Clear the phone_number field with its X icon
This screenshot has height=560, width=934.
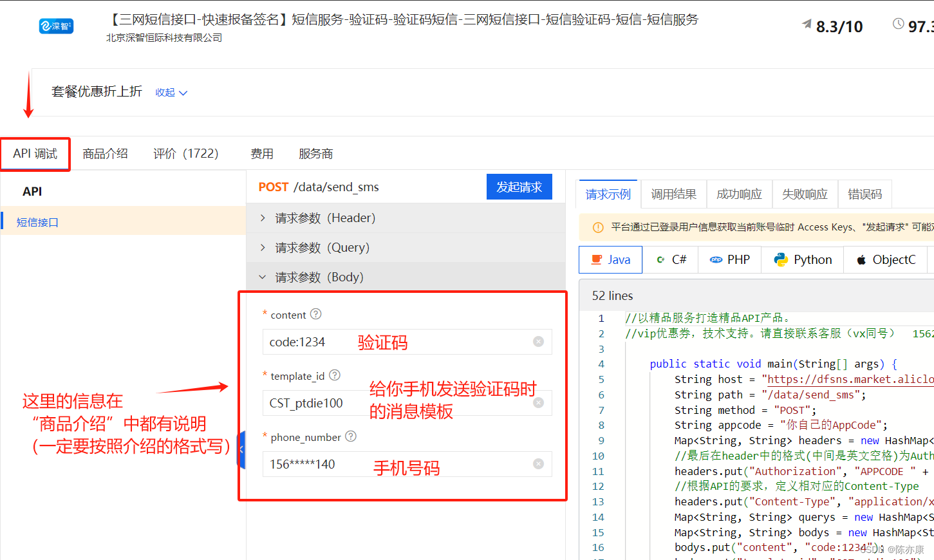539,464
